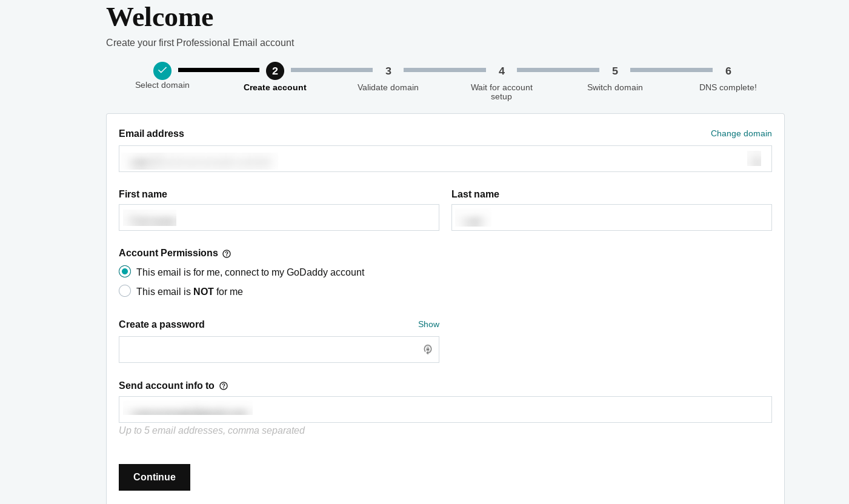
Task: Click the step 2 Create account circle
Action: tap(275, 71)
